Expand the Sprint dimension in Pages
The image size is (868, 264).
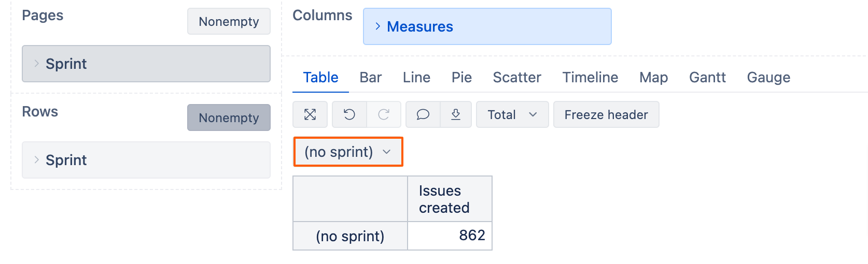pyautogui.click(x=146, y=64)
